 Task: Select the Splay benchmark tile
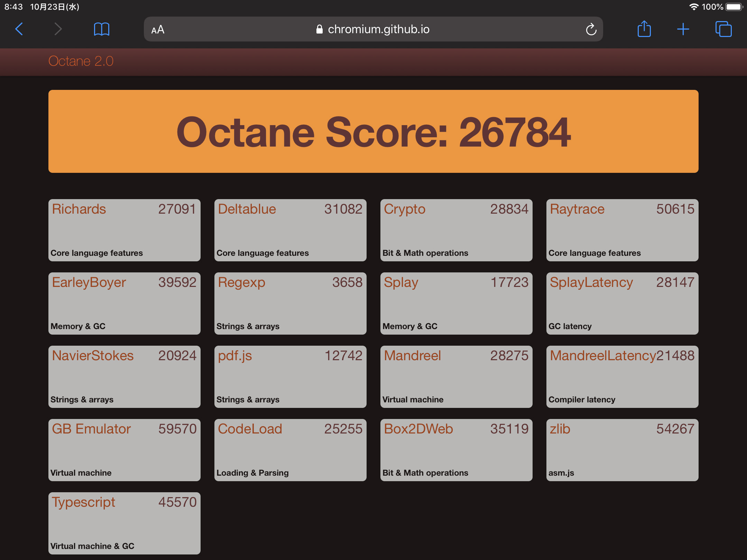[x=456, y=304]
